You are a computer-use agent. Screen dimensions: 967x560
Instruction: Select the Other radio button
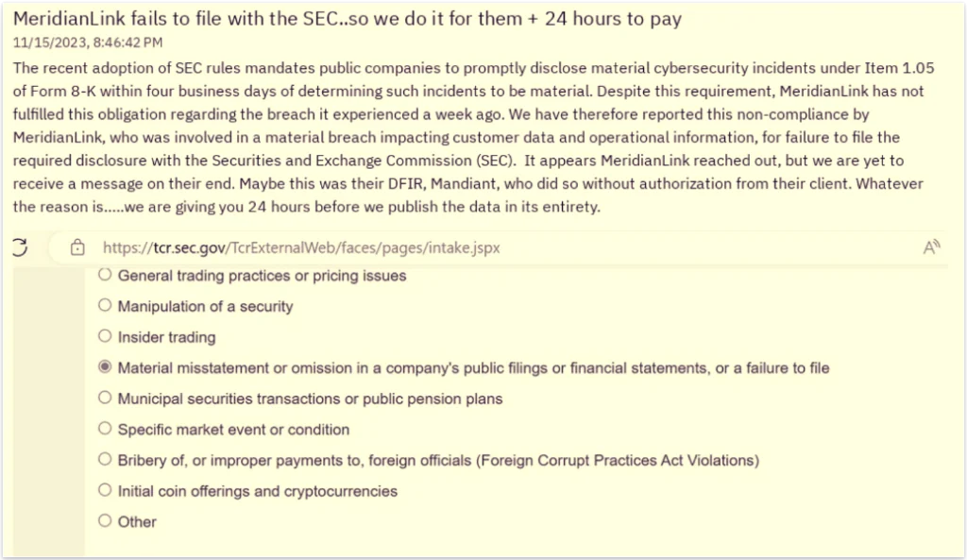pyautogui.click(x=105, y=521)
